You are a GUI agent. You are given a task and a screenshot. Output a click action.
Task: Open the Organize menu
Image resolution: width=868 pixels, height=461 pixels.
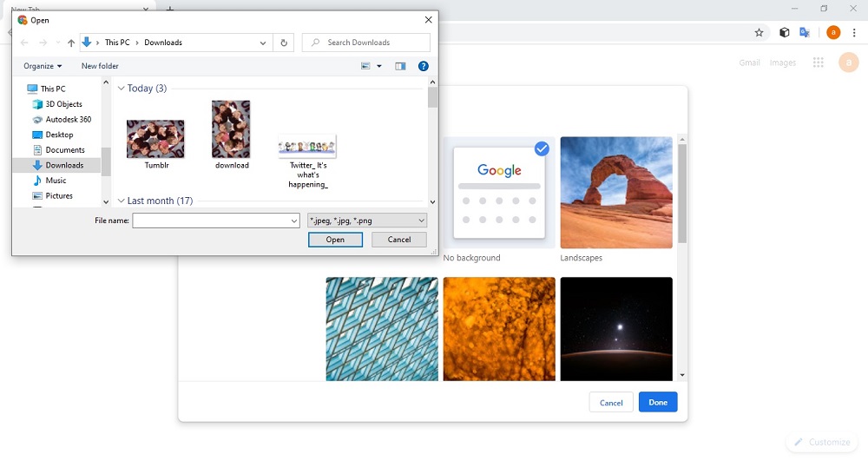tap(43, 66)
